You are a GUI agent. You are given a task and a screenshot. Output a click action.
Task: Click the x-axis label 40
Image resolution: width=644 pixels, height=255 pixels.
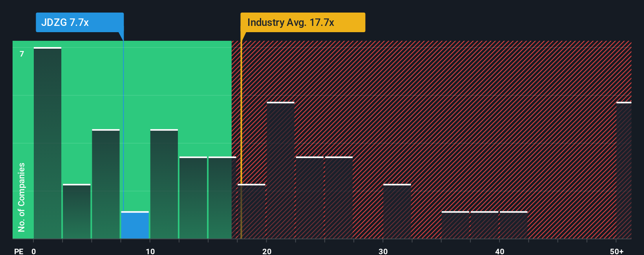(x=499, y=251)
